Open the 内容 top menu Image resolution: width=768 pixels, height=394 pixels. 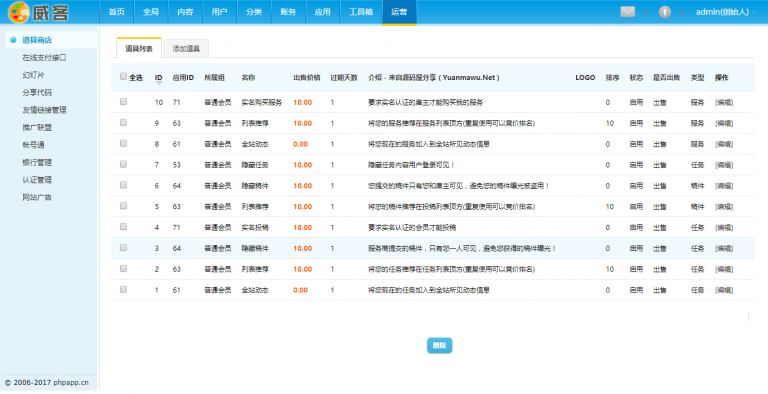(185, 12)
